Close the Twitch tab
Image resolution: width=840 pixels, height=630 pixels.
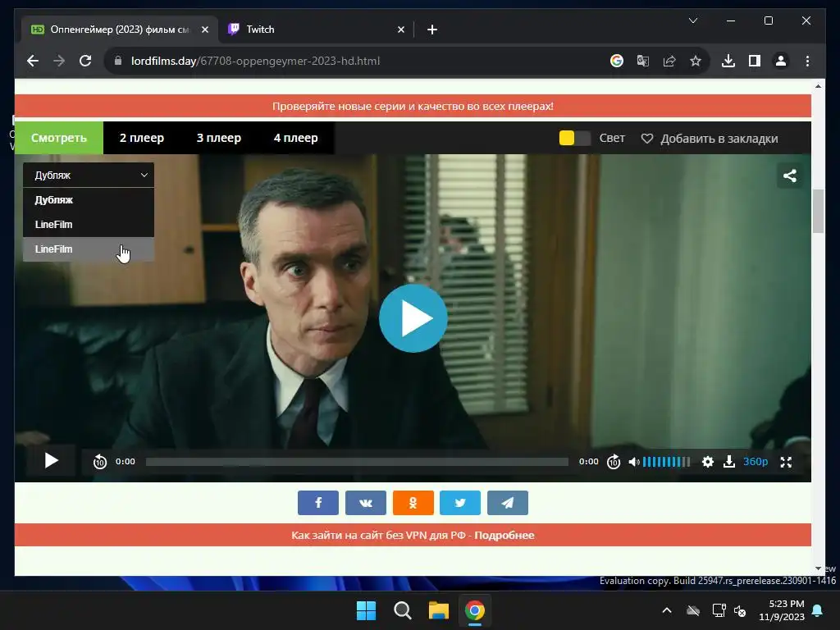pos(400,30)
